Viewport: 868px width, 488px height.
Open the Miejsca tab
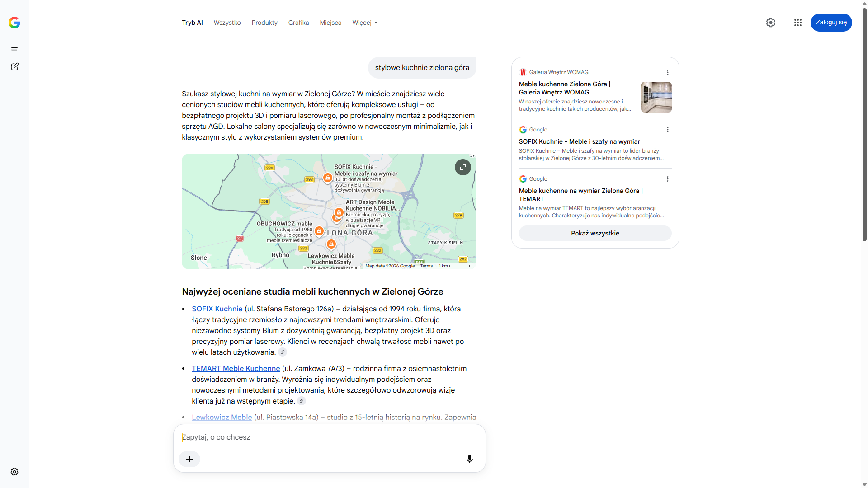coord(330,23)
